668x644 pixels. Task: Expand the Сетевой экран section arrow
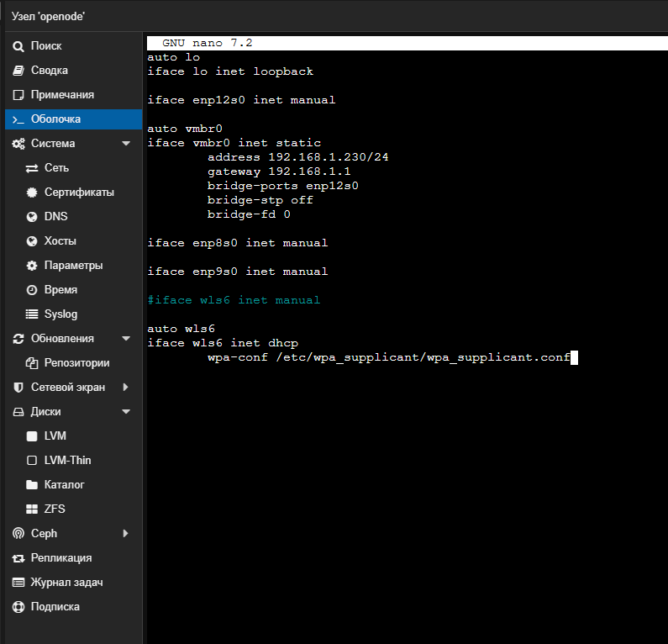[x=125, y=388]
